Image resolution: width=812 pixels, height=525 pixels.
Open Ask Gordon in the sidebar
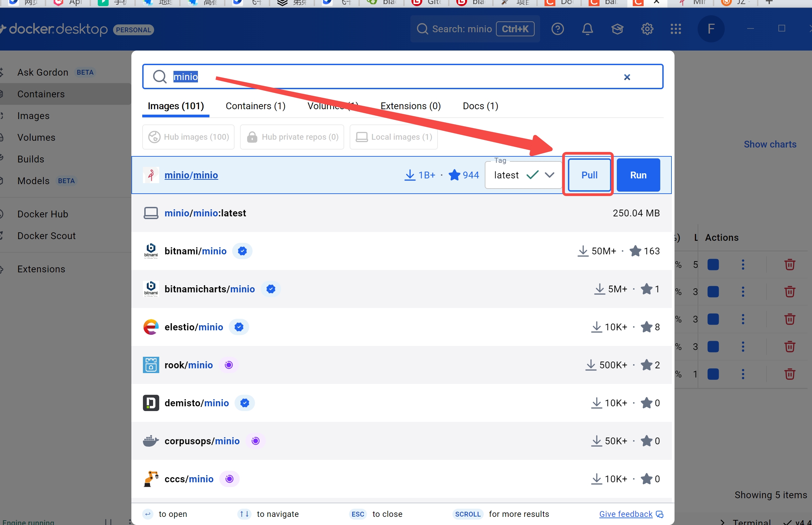pos(65,72)
